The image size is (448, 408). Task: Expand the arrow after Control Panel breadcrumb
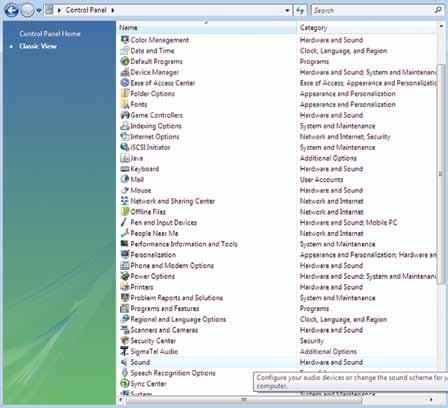click(x=113, y=10)
